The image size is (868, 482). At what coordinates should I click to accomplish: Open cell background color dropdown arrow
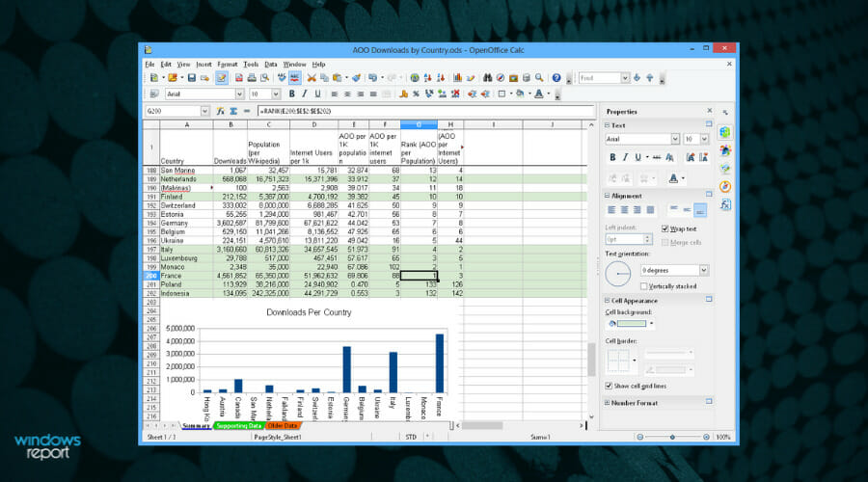coord(651,324)
